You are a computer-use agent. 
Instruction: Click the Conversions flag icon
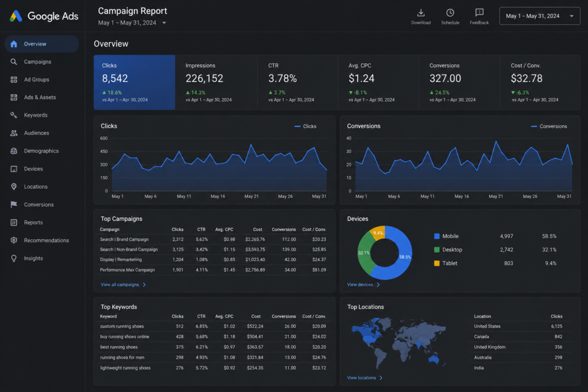point(14,205)
